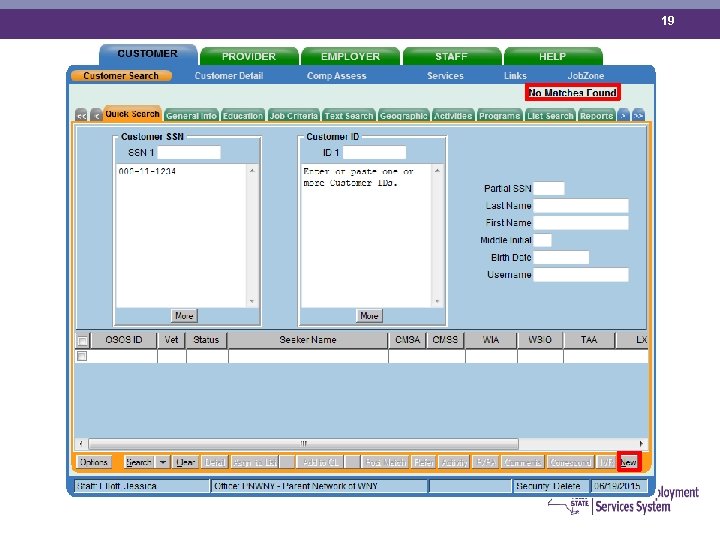Click the Birth Date field
Image resolution: width=720 pixels, height=540 pixels.
pos(561,258)
